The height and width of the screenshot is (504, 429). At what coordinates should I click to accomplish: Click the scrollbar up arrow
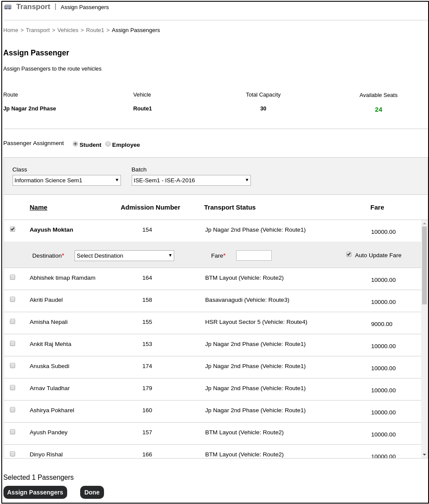[x=424, y=223]
